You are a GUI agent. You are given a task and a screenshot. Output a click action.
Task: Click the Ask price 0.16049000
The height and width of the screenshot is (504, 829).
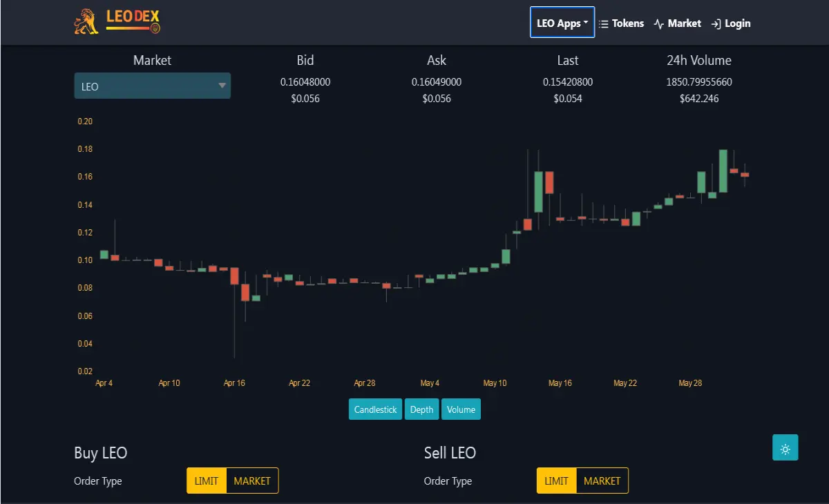click(x=437, y=82)
